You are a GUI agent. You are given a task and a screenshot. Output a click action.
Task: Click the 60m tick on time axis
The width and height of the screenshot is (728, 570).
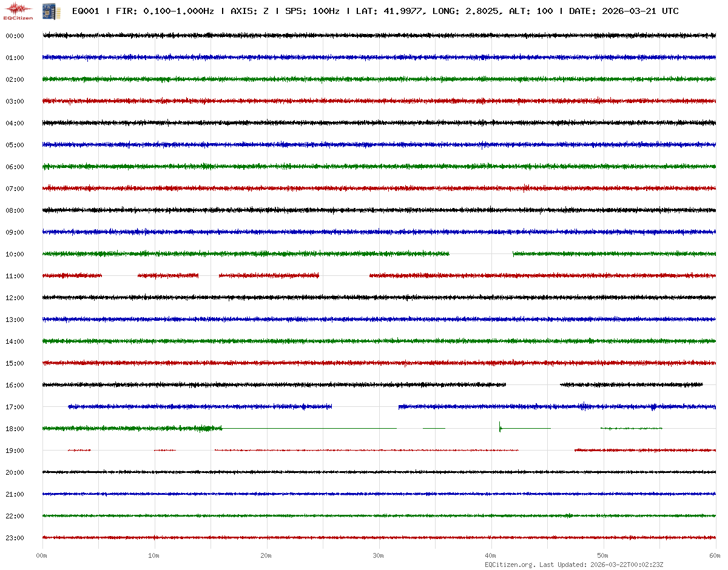[715, 555]
